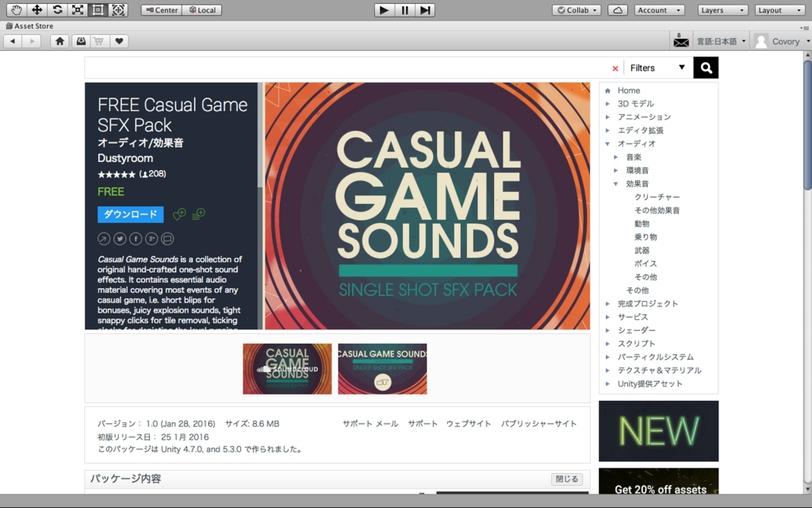Viewport: 812px width, 508px height.
Task: Open the Layout dropdown
Action: 779,10
